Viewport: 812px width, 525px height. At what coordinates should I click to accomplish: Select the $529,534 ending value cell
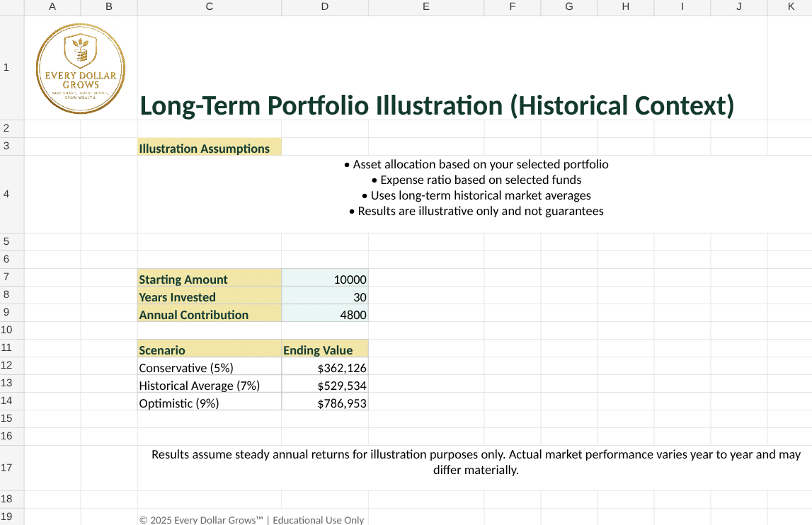[325, 383]
